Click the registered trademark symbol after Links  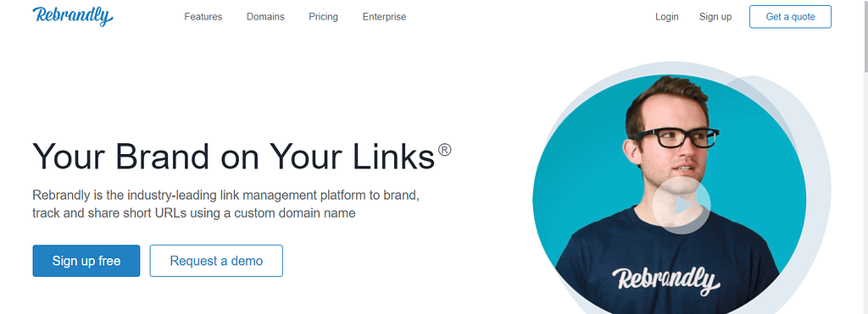point(444,150)
